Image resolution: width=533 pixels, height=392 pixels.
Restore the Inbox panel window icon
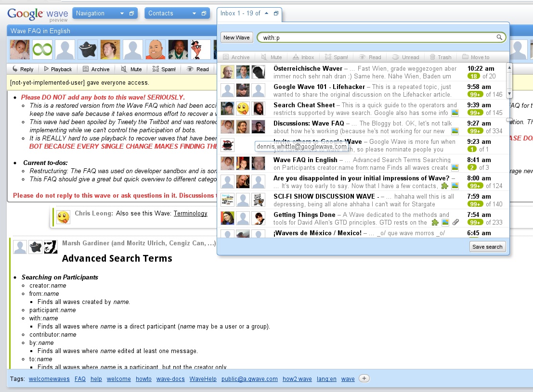pos(276,13)
